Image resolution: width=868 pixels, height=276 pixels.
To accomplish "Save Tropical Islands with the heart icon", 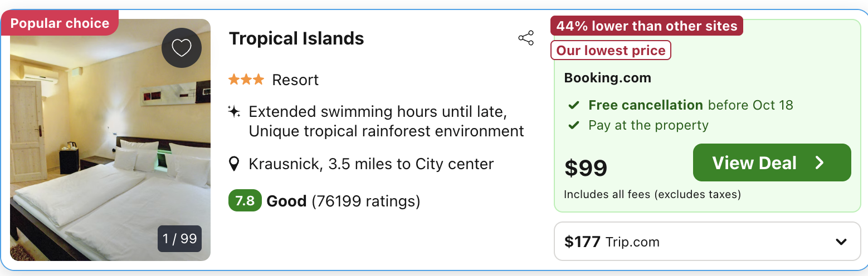I will (181, 48).
